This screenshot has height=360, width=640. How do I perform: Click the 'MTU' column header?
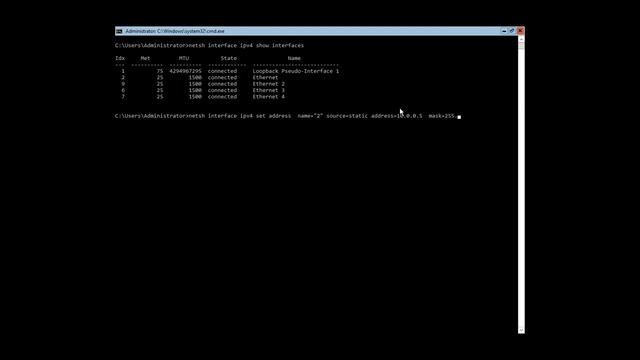click(184, 58)
